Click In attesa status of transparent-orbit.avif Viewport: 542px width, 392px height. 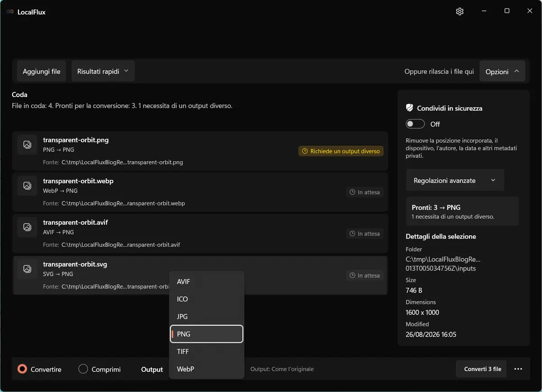click(x=365, y=234)
